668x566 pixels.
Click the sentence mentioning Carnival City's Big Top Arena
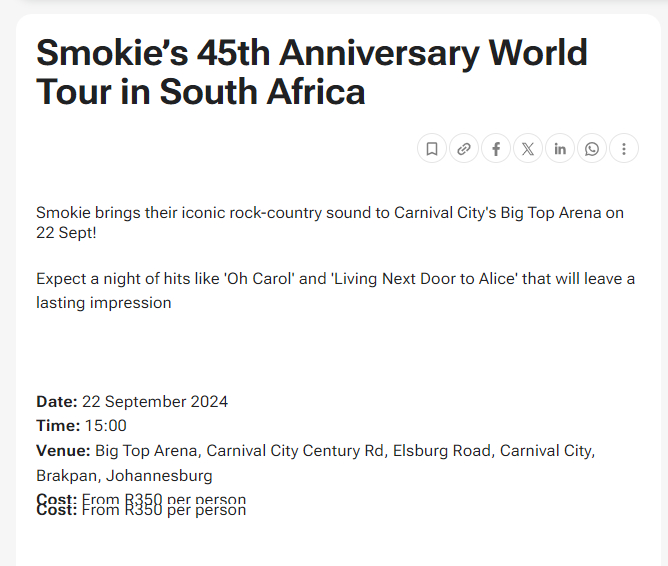click(x=330, y=222)
